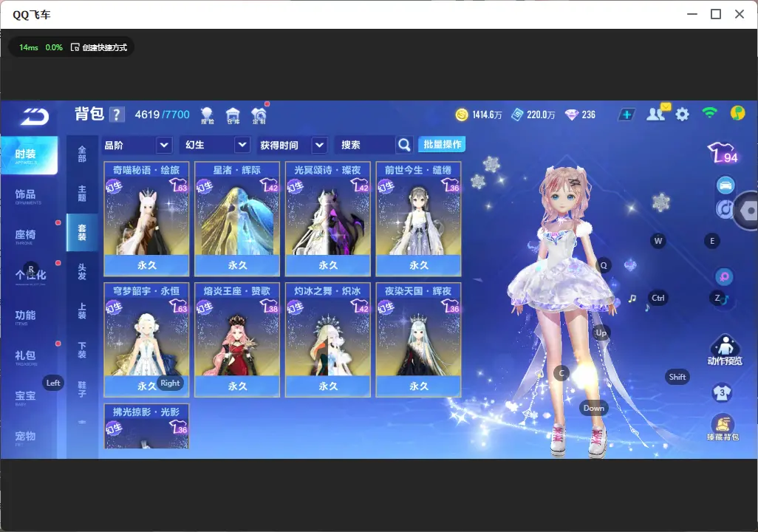The height and width of the screenshot is (532, 758).
Task: Click the W key overlay button
Action: pos(658,241)
